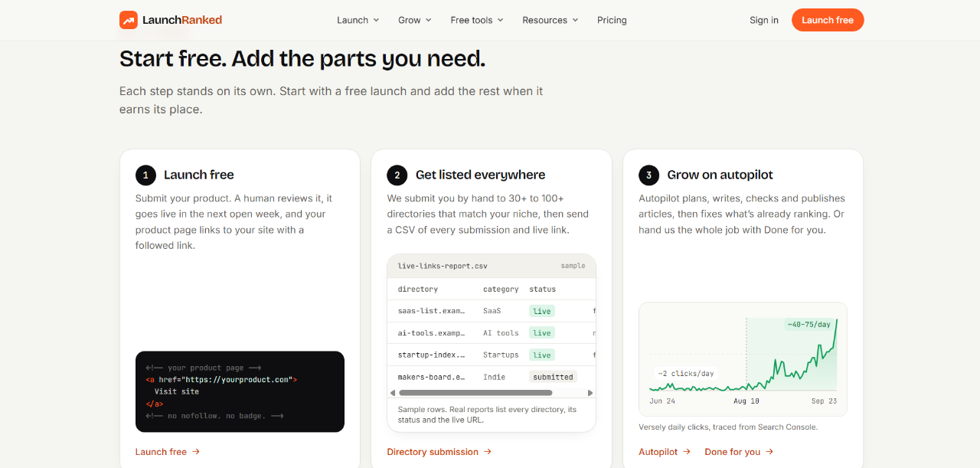Open the Resources dropdown

click(550, 20)
